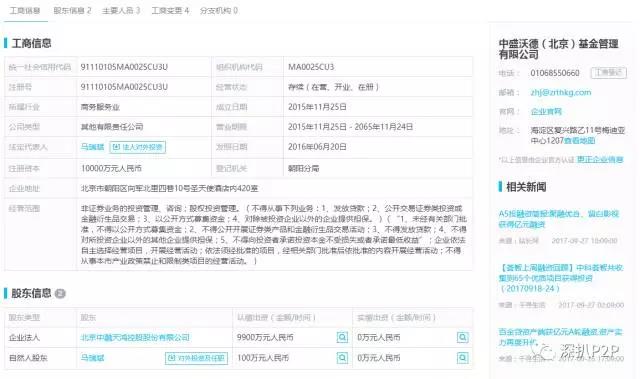Select company type 其他有限责任公司
Image resolution: width=640 pixels, height=379 pixels.
tap(112, 127)
